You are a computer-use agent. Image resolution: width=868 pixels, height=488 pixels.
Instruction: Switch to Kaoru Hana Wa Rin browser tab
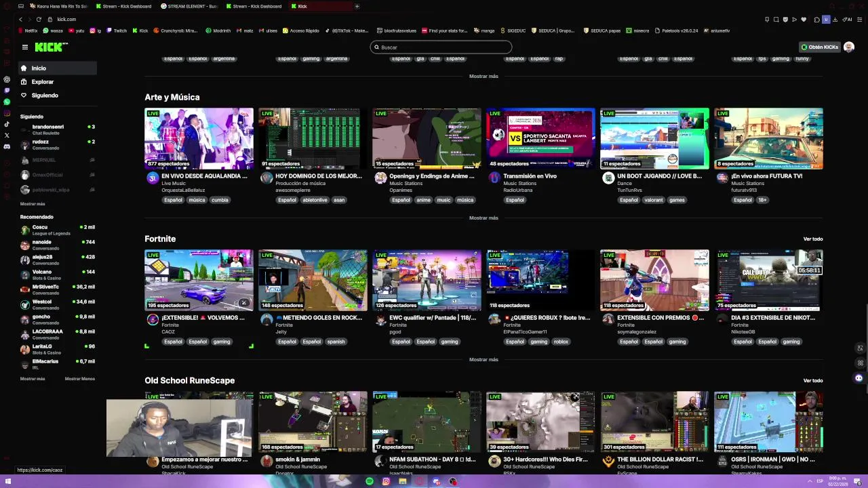pyautogui.click(x=58, y=6)
